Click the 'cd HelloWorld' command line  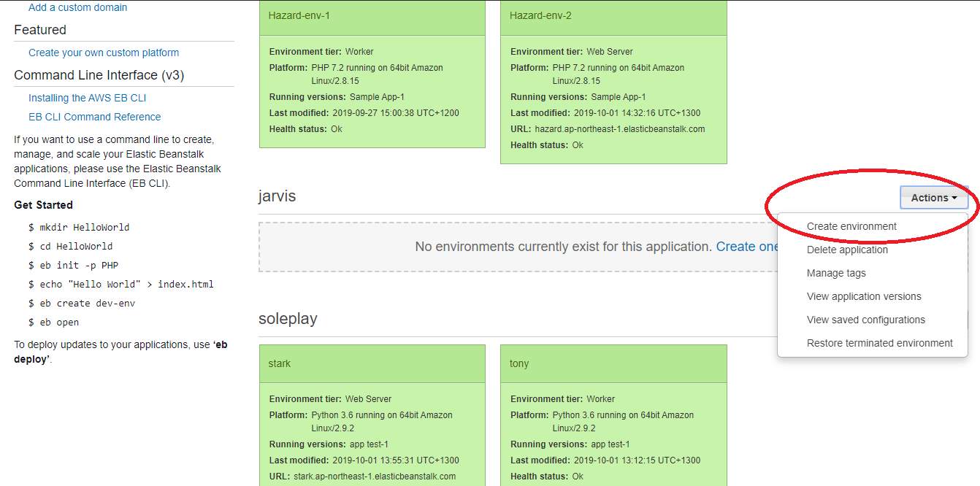(x=71, y=246)
